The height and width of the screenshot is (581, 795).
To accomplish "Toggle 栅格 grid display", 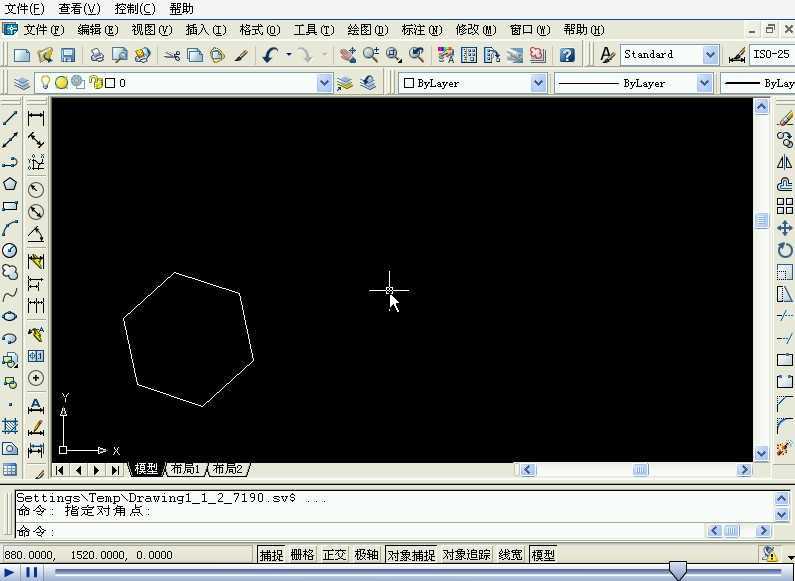I will [x=302, y=555].
